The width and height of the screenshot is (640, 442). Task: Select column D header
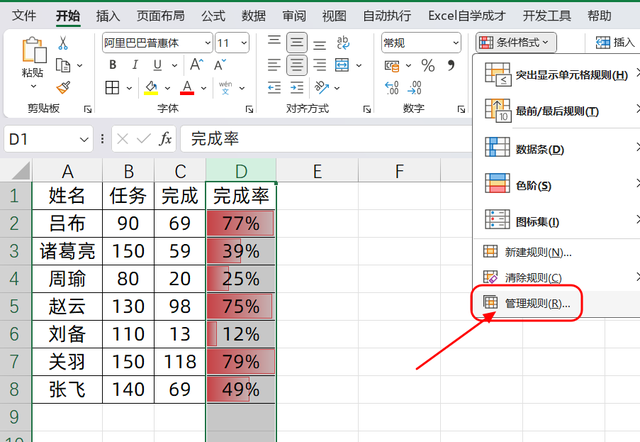tap(241, 171)
